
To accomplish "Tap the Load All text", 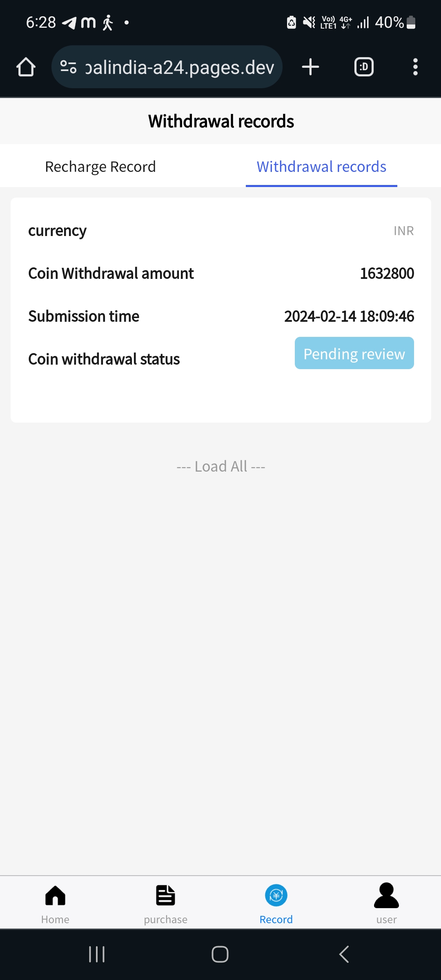I will tap(221, 466).
